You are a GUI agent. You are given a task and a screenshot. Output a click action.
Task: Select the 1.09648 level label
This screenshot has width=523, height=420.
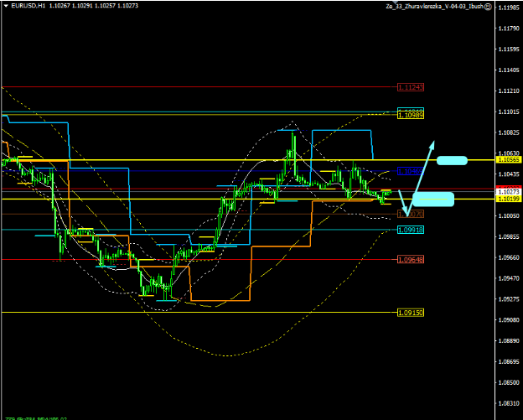tap(410, 259)
